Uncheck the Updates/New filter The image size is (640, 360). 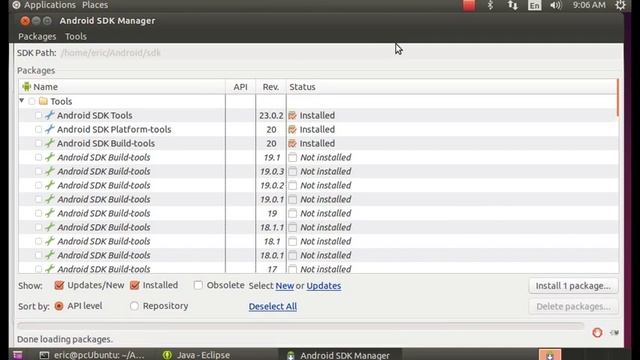click(x=59, y=285)
